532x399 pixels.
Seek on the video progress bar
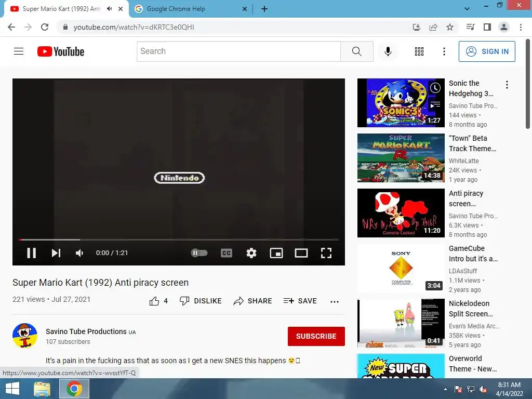pyautogui.click(x=179, y=240)
